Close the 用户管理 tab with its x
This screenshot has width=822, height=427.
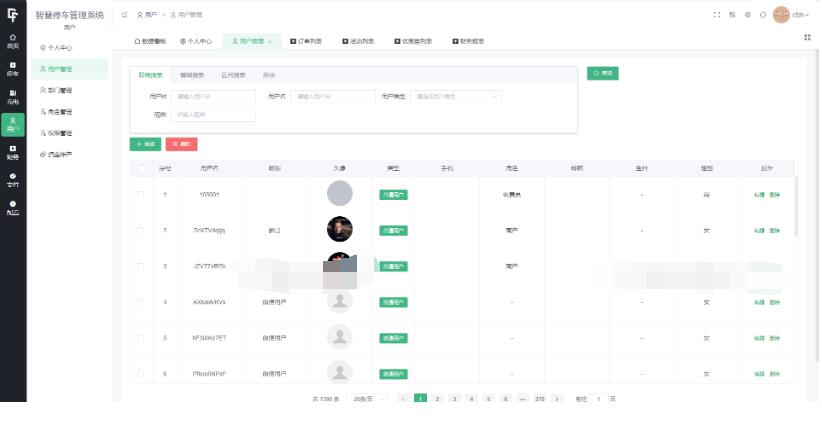(x=270, y=41)
